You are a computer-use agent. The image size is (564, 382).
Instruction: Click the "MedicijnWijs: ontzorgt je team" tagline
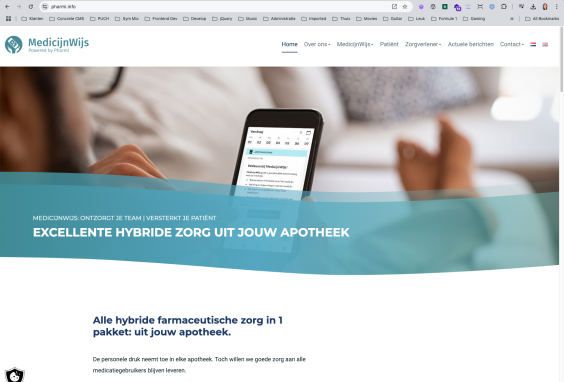[124, 218]
